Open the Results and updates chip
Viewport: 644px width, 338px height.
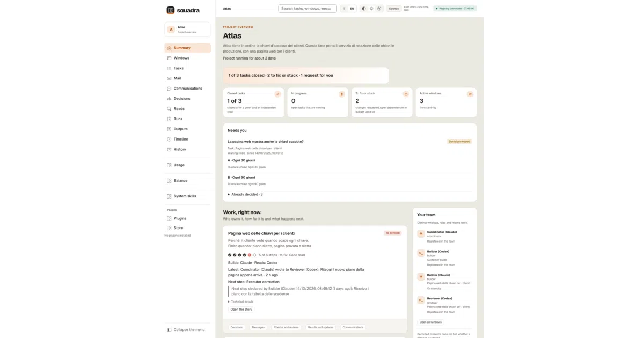(321, 327)
